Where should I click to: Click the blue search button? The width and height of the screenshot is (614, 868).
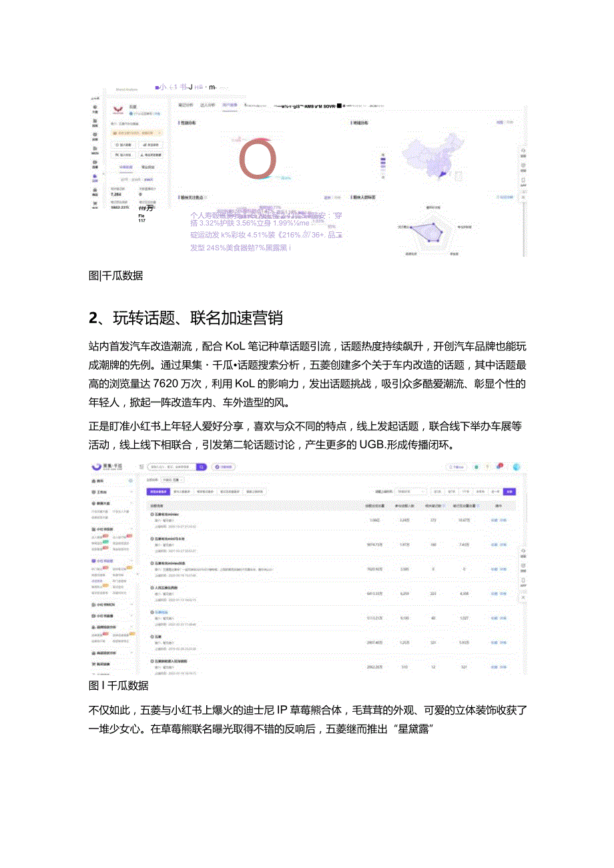pos(511,492)
